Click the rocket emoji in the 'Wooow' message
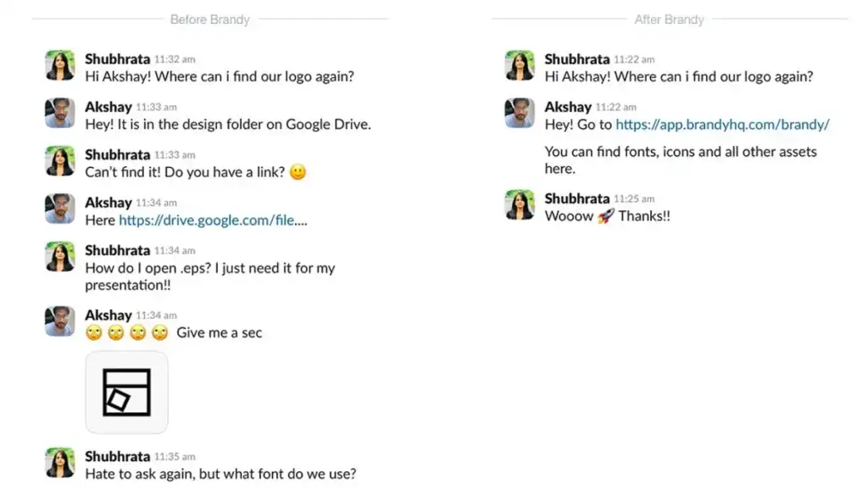 [x=605, y=216]
